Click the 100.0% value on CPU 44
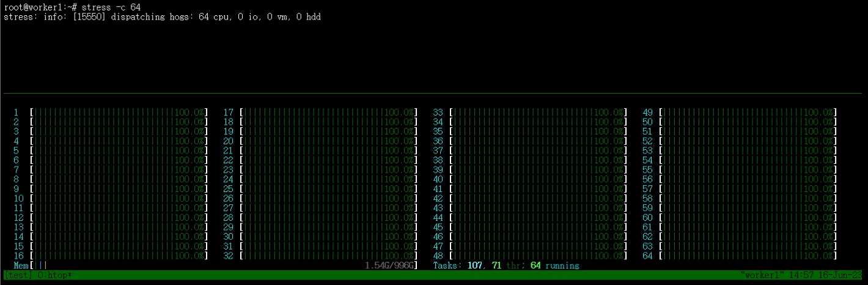This screenshot has width=868, height=285. click(x=609, y=218)
